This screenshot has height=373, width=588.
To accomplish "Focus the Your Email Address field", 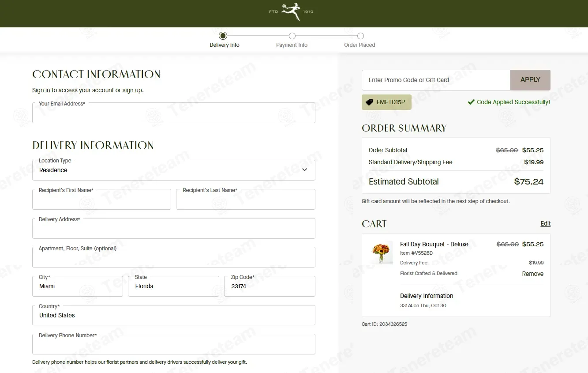I will click(x=173, y=113).
